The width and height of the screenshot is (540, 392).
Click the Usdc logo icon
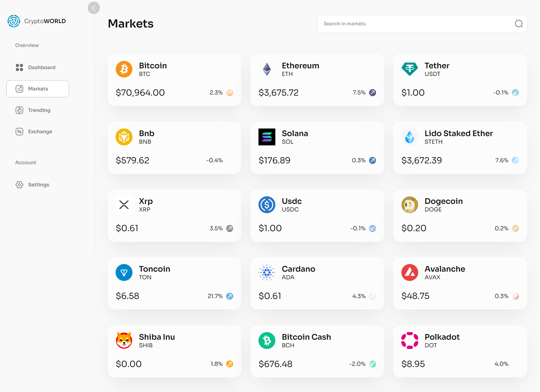point(267,205)
